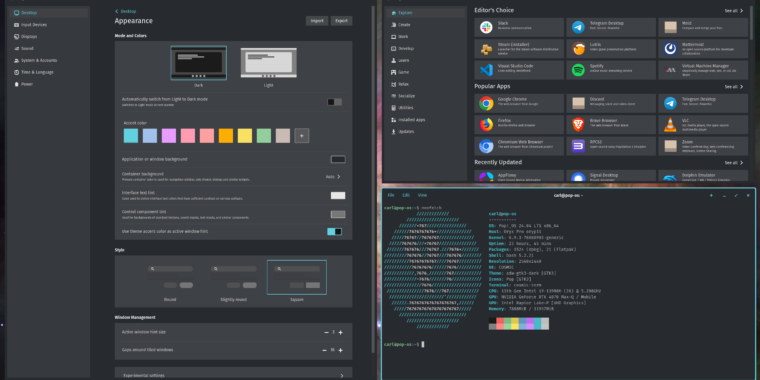The height and width of the screenshot is (380, 760).
Task: Open Desktop category in Settings sidebar
Action: (x=49, y=13)
